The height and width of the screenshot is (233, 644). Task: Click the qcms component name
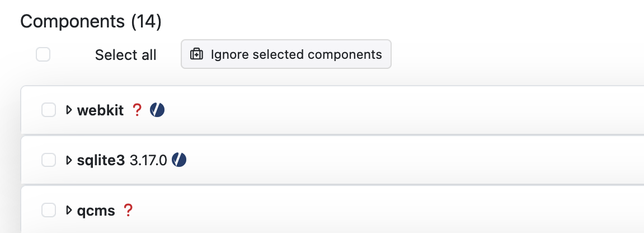coord(96,211)
